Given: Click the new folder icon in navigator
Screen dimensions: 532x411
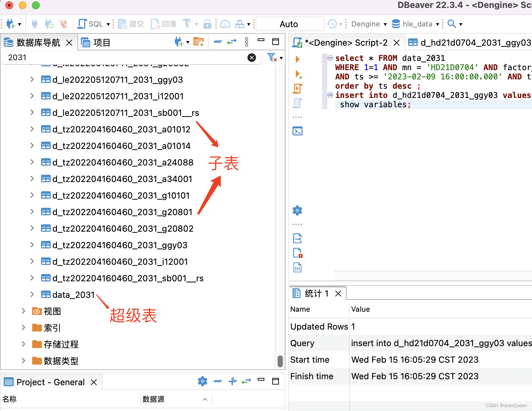Looking at the screenshot, I should 199,42.
